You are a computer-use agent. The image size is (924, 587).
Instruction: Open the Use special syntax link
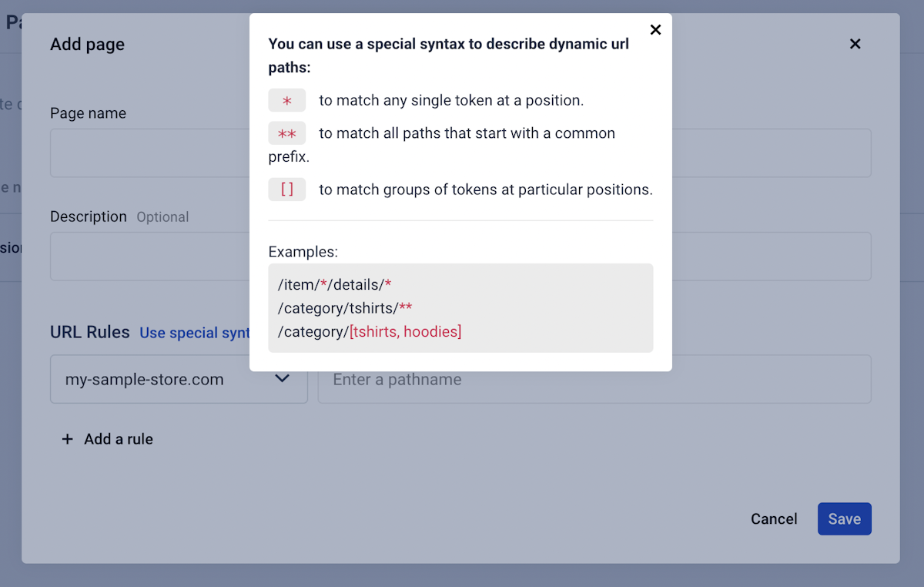pyautogui.click(x=195, y=333)
